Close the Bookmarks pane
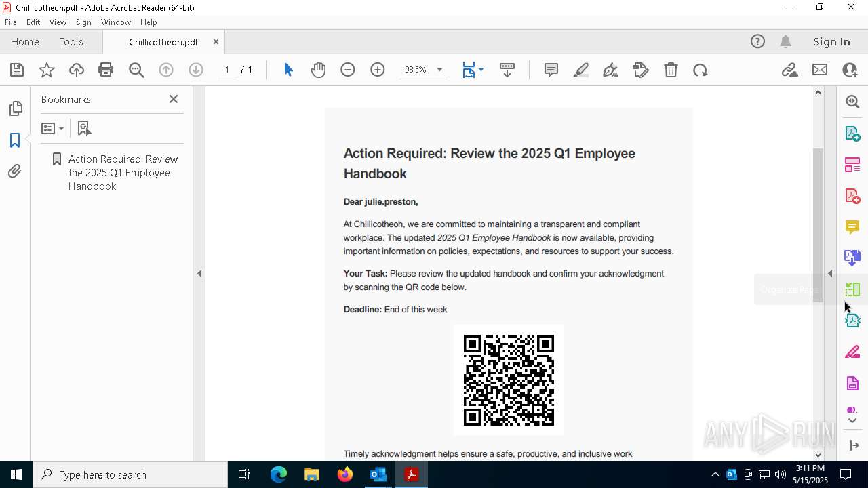 pos(174,99)
